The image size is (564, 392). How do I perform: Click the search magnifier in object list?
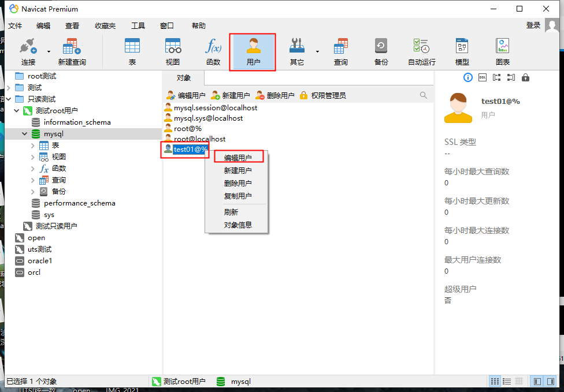424,95
